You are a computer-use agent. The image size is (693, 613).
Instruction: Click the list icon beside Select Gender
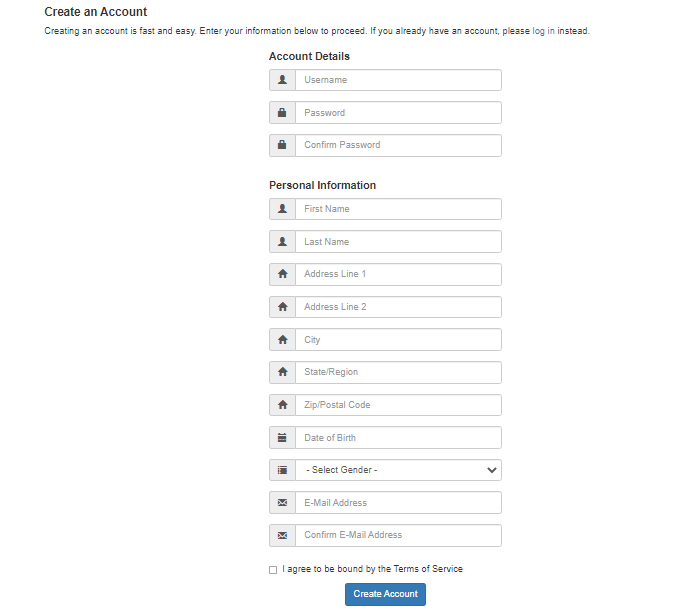282,470
